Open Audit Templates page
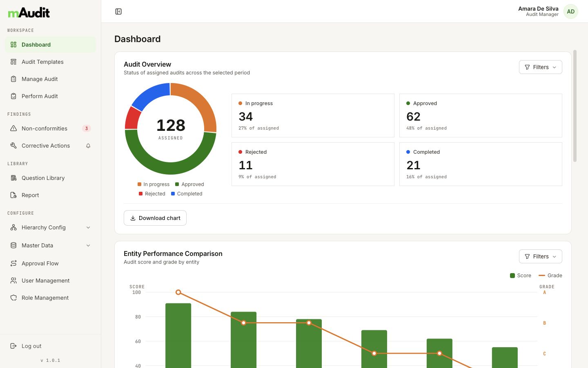588x368 pixels. (51, 62)
